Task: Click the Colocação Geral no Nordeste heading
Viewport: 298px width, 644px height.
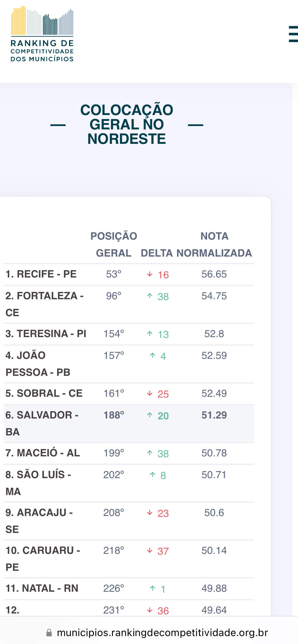Action: point(127,124)
